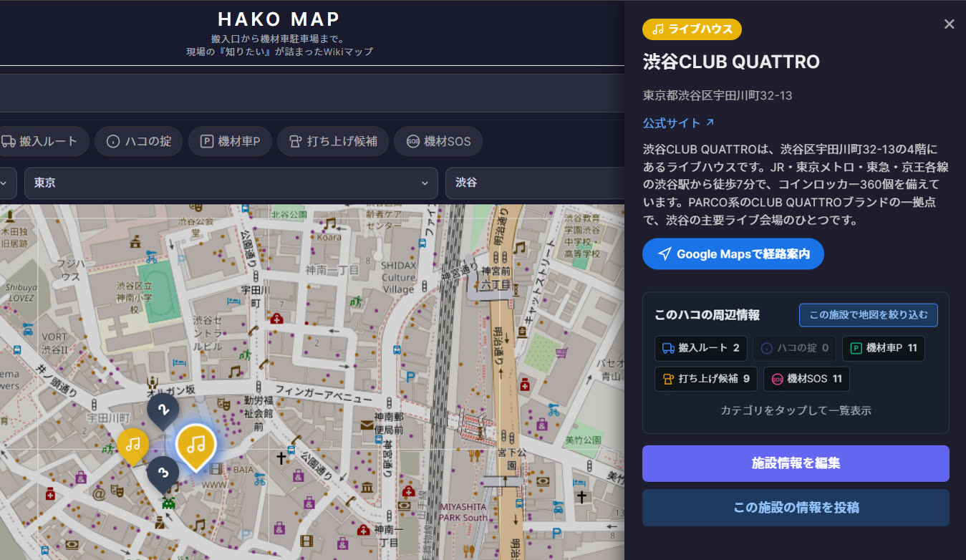Show the 機材SOS 11 category list

point(806,378)
